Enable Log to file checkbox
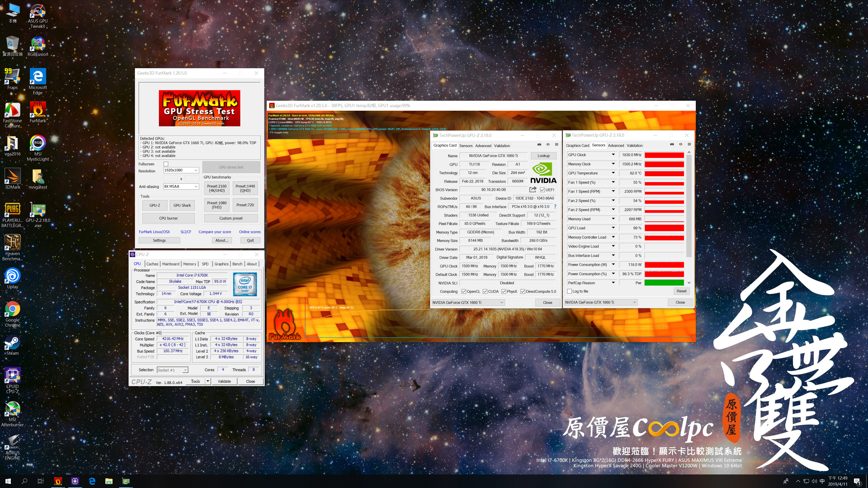 [569, 291]
